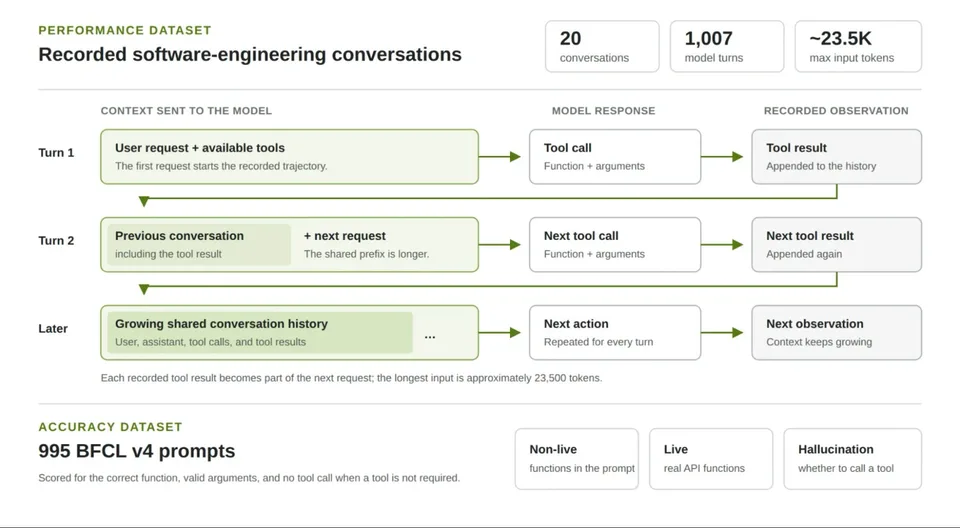960x528 pixels.
Task: Click the arrow between Tool call and Tool result
Action: tap(722, 157)
